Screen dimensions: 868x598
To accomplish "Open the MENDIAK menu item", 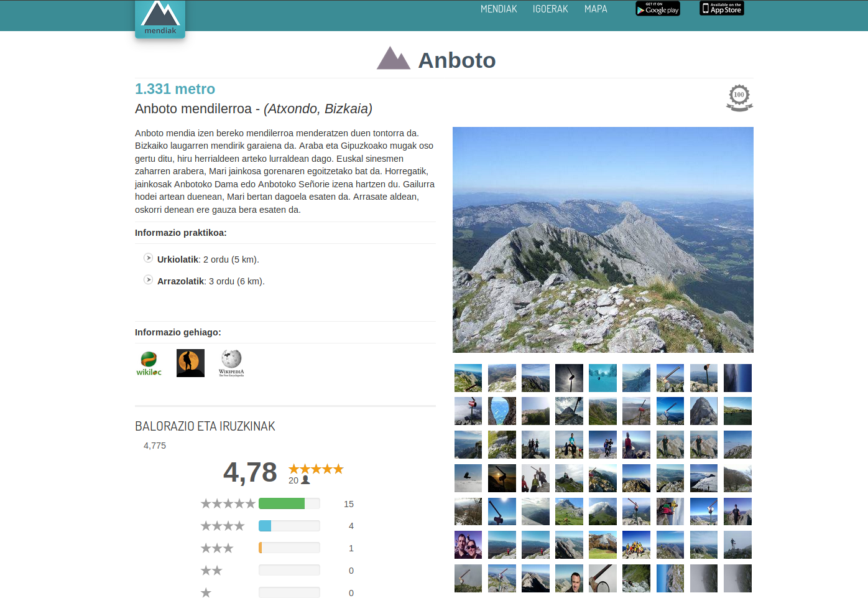I will (x=499, y=9).
